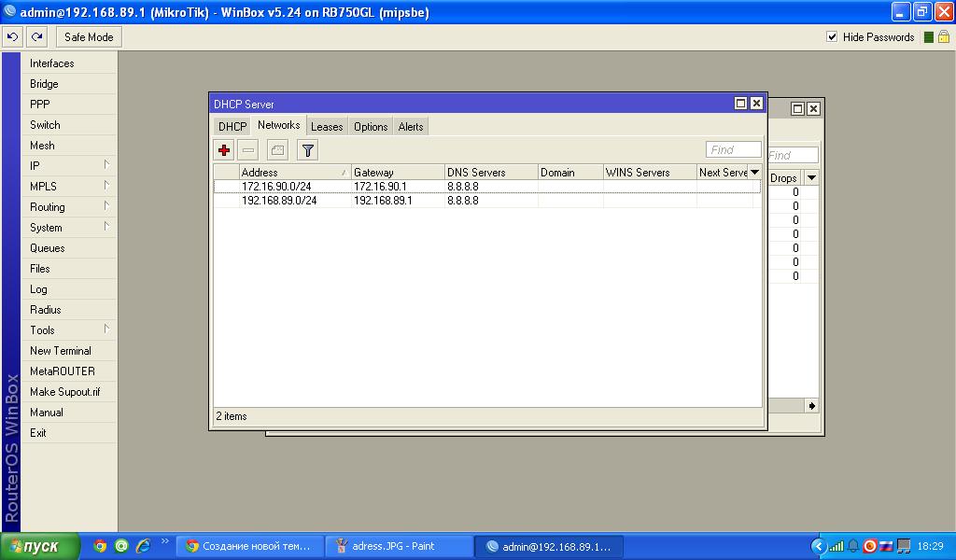
Task: Switch to the Alerts tab
Action: click(411, 127)
